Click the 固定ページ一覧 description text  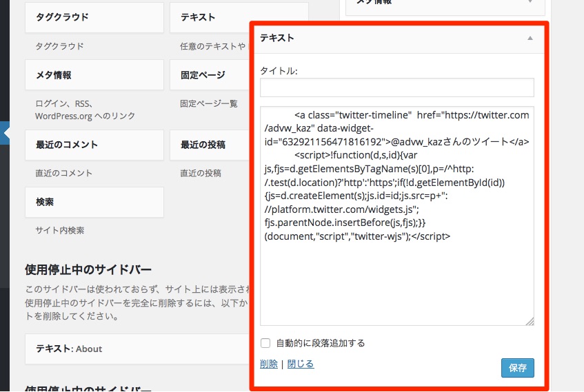pos(208,103)
